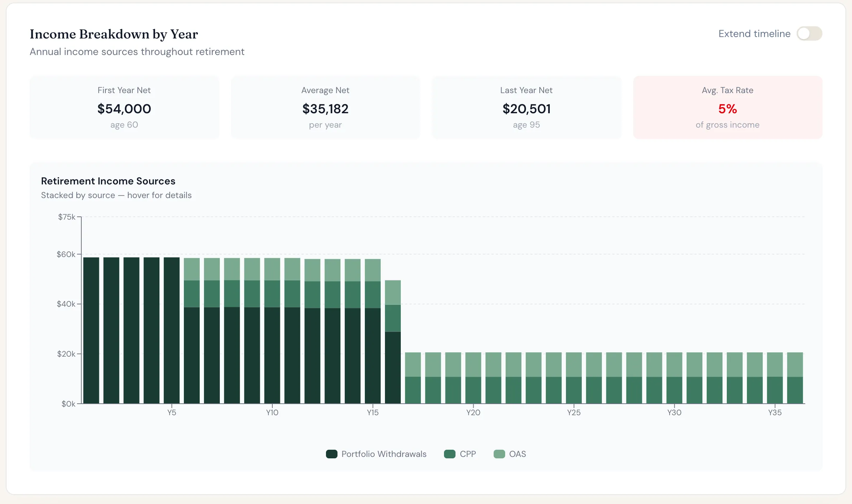Click the $20k axis label

click(x=66, y=354)
